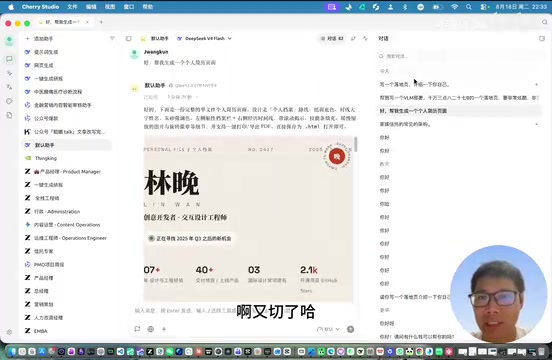
Task: Click the second icon after 对话 82 badge
Action: 365,38
